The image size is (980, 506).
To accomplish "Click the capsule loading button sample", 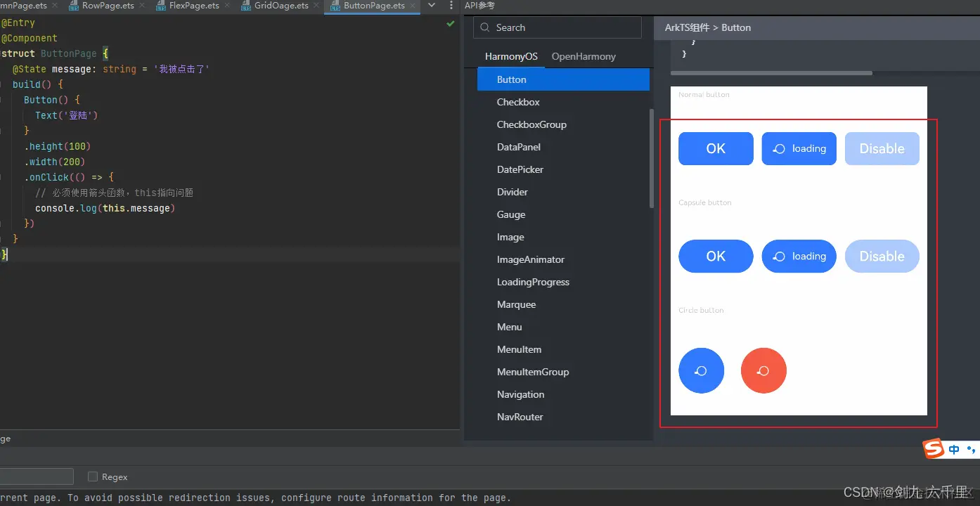I will point(799,257).
